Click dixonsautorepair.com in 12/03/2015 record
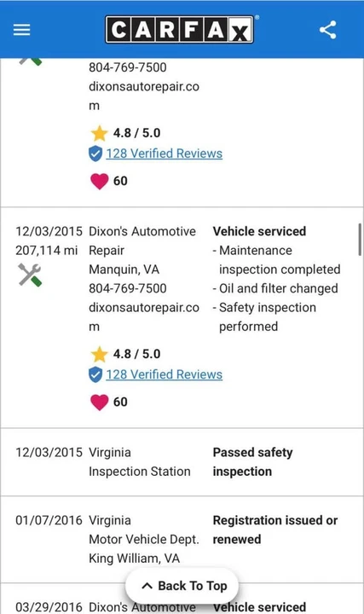 click(x=144, y=317)
